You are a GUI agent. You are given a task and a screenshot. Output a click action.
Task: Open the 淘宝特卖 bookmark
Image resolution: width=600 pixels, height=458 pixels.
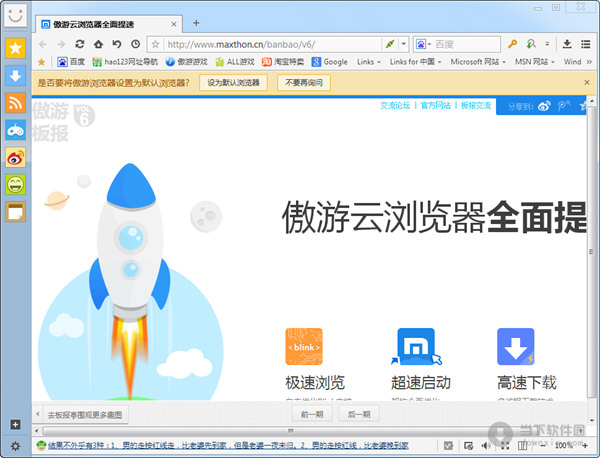pyautogui.click(x=283, y=62)
